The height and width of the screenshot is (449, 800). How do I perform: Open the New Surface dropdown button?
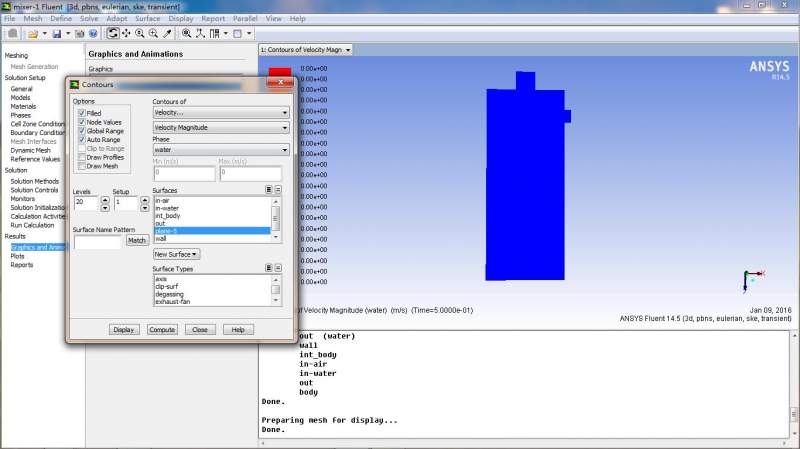176,254
